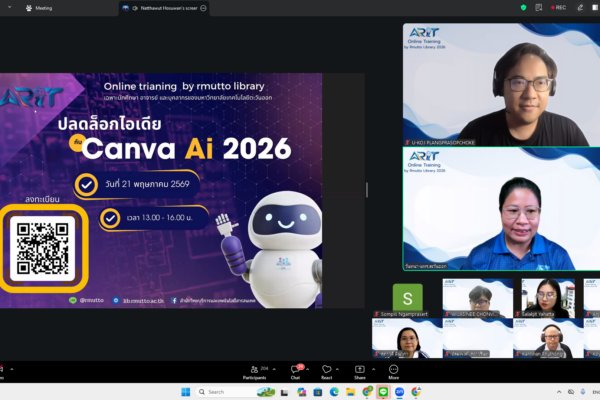Image resolution: width=600 pixels, height=400 pixels.
Task: Select Sompis Ngamprasert avatar tile
Action: [408, 298]
